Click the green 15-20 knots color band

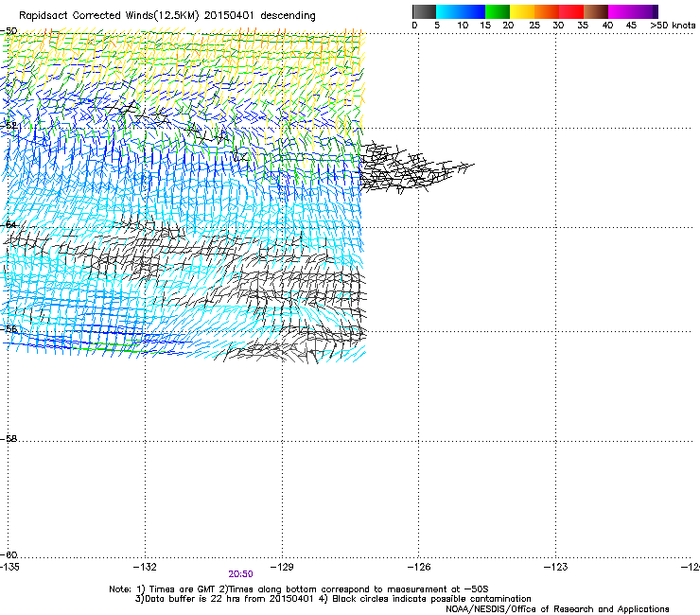coord(498,11)
